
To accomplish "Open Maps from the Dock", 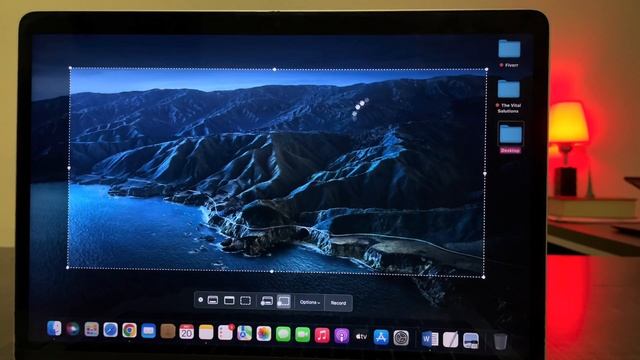I will pyautogui.click(x=244, y=333).
